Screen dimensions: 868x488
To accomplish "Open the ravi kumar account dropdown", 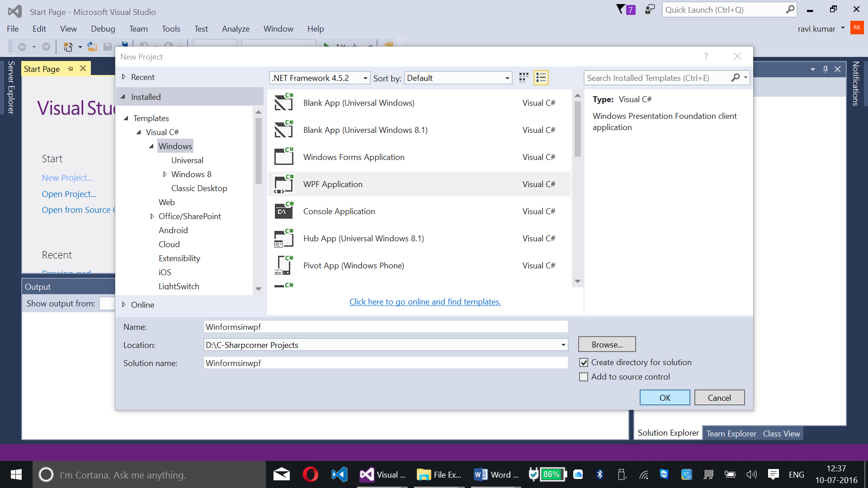I will pos(843,28).
